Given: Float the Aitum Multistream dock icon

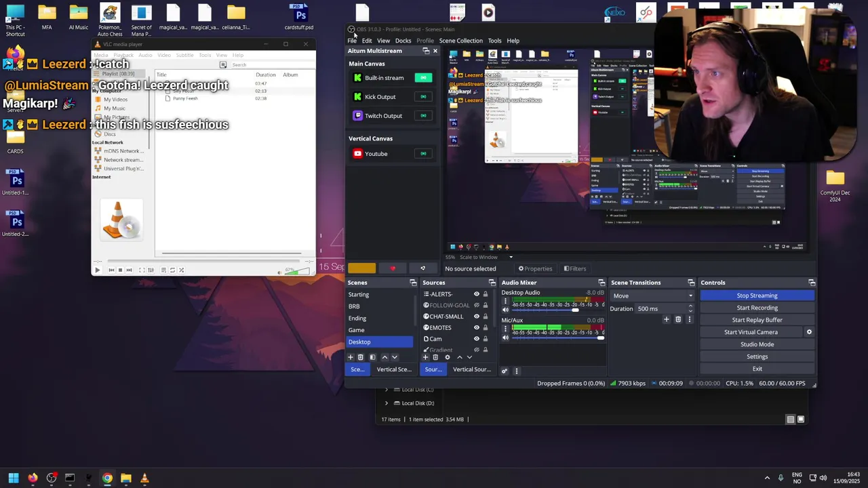Looking at the screenshot, I should click(x=426, y=51).
